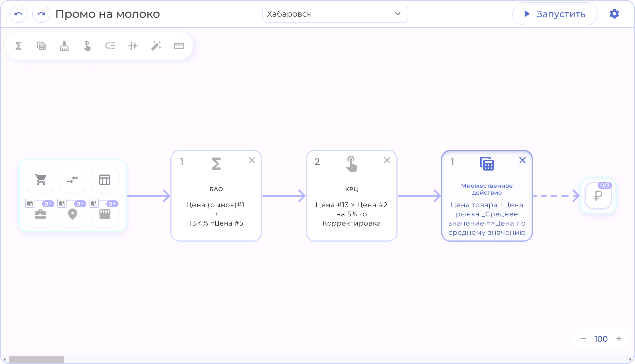
Task: Click the magic wand tool
Action: pos(156,46)
